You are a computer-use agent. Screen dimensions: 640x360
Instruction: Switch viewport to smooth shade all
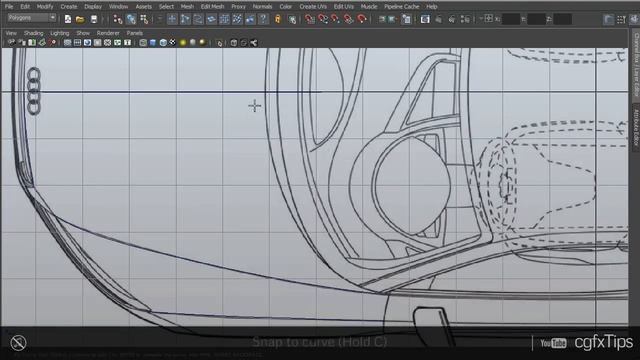[153, 42]
